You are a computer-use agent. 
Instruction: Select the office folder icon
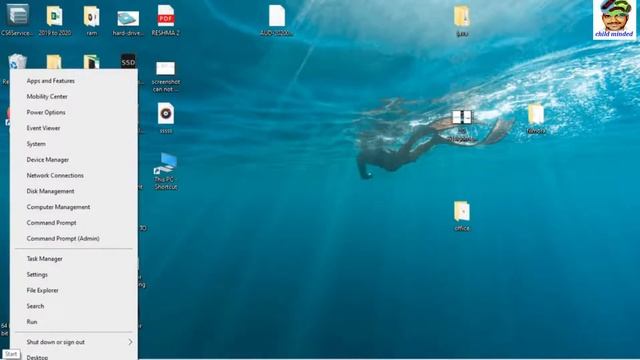(x=462, y=216)
